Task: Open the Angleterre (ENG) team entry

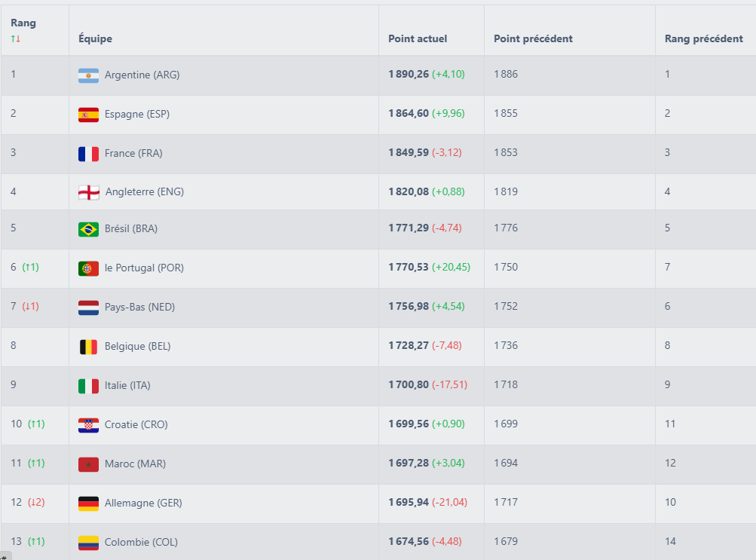Action: (145, 191)
